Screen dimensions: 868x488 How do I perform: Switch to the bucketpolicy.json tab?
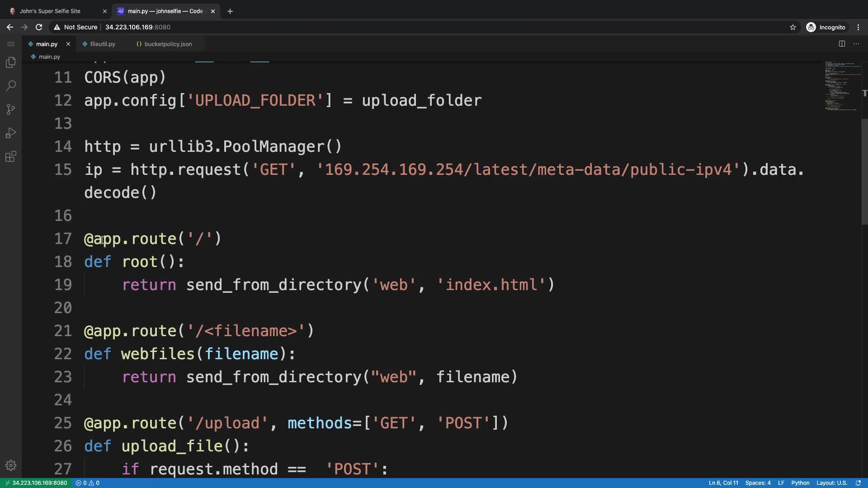[x=168, y=44]
